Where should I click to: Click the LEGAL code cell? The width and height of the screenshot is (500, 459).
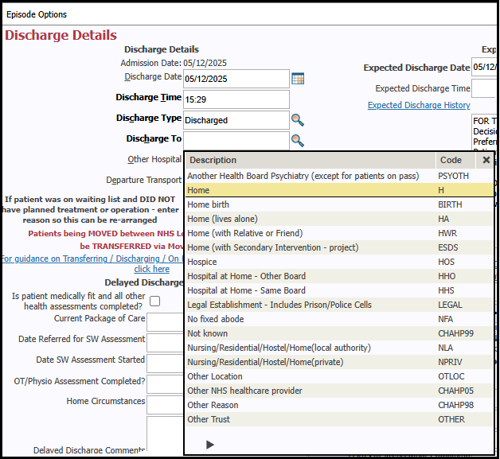(450, 305)
